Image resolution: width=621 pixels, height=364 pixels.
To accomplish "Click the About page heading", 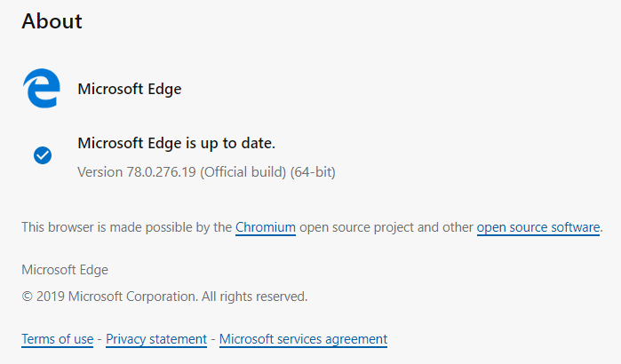I will [x=52, y=21].
